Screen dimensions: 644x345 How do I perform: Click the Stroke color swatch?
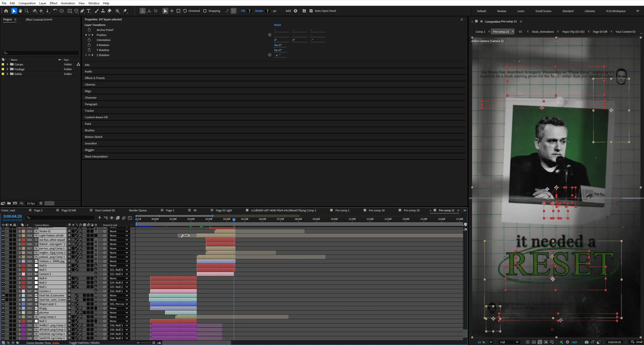click(x=268, y=11)
